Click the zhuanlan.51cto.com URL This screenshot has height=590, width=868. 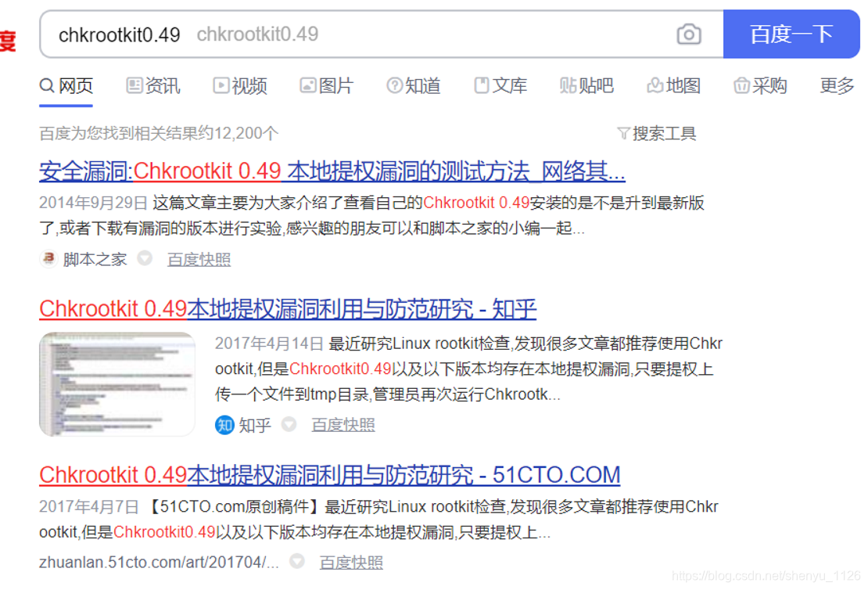[159, 563]
